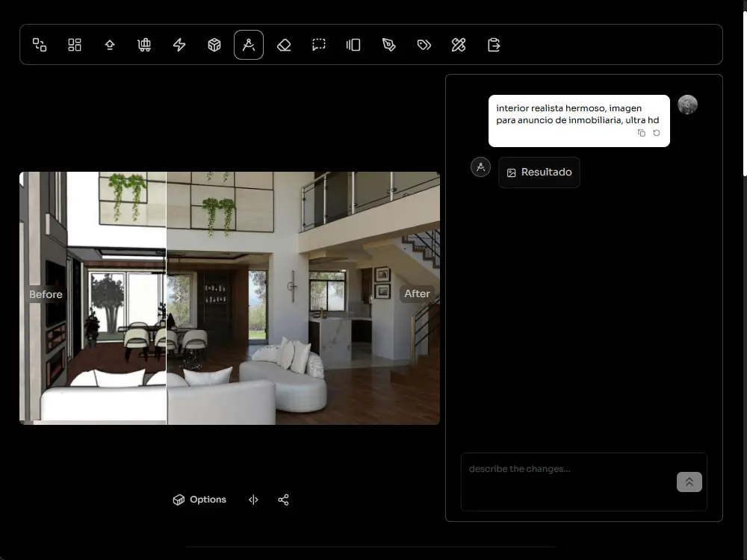Click the share icon below the image

[x=283, y=500]
